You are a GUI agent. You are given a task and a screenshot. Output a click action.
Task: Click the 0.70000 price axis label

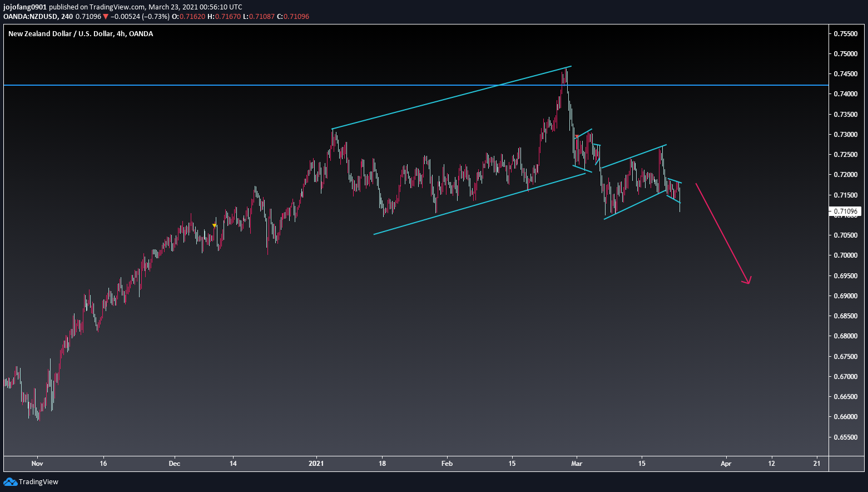click(x=845, y=255)
